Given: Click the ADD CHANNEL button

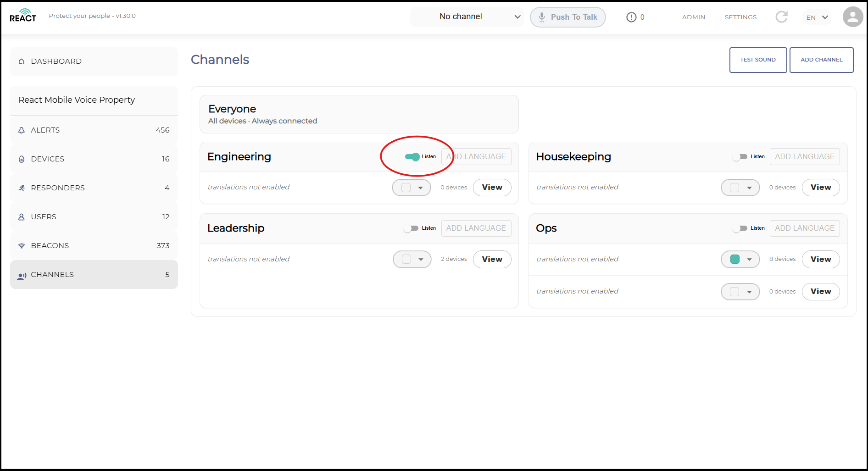Looking at the screenshot, I should click(x=821, y=60).
